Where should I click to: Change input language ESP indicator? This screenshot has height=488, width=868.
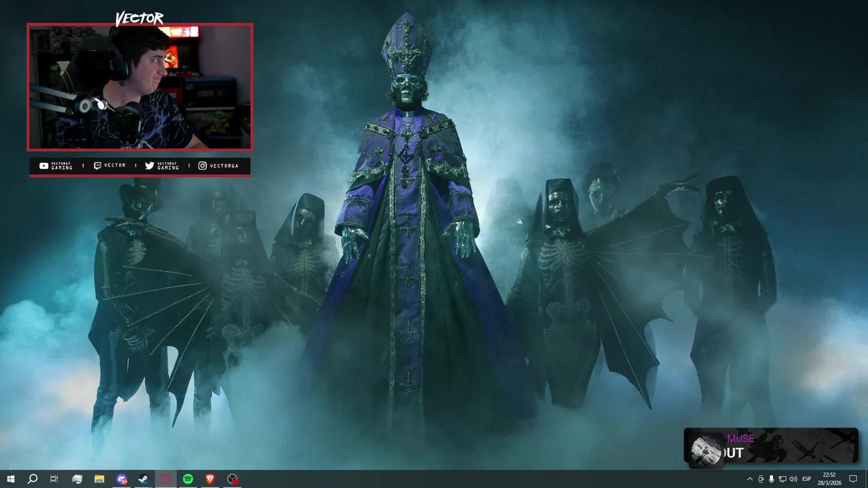[x=807, y=479]
